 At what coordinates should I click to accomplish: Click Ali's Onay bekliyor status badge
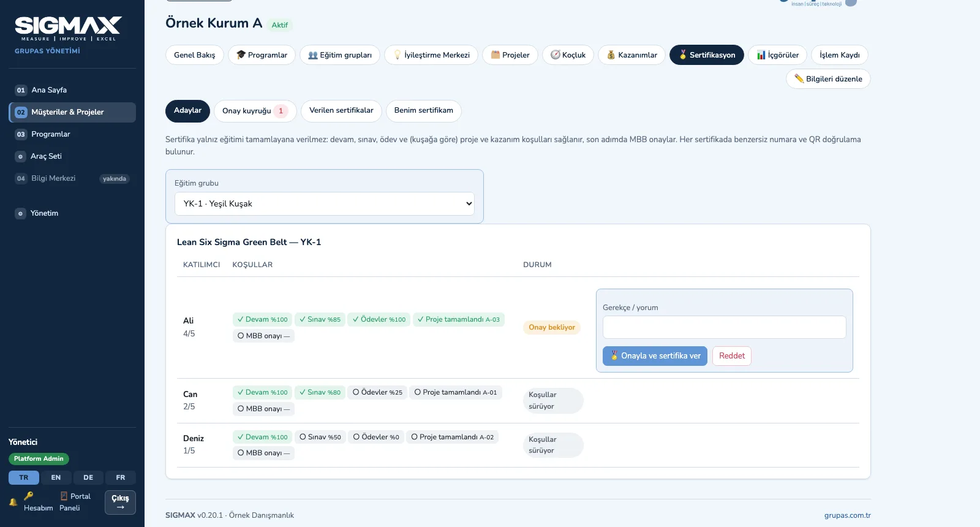click(x=552, y=327)
